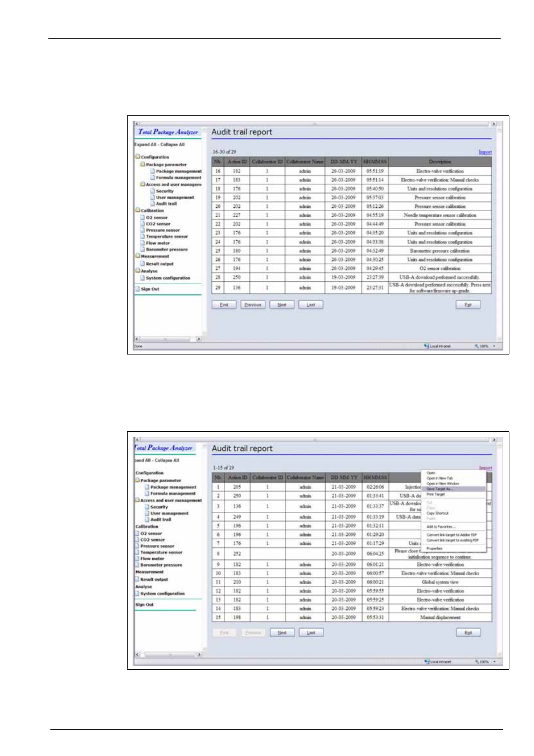534x756 pixels.
Task: Collapse the Analyse folder in 16-30 report
Action: [138, 270]
